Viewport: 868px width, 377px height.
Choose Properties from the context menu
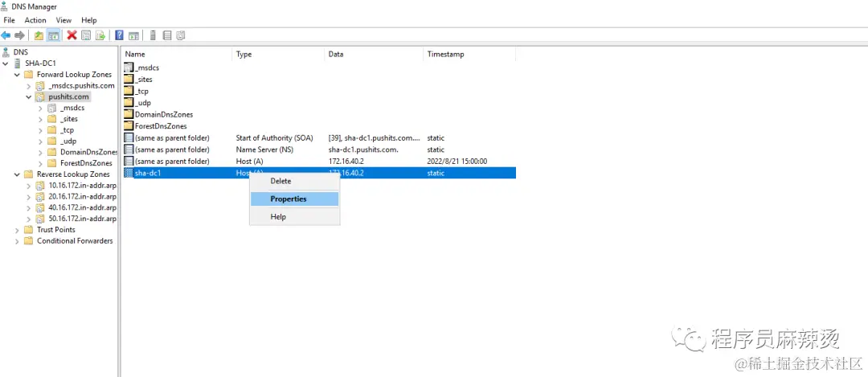coord(294,199)
